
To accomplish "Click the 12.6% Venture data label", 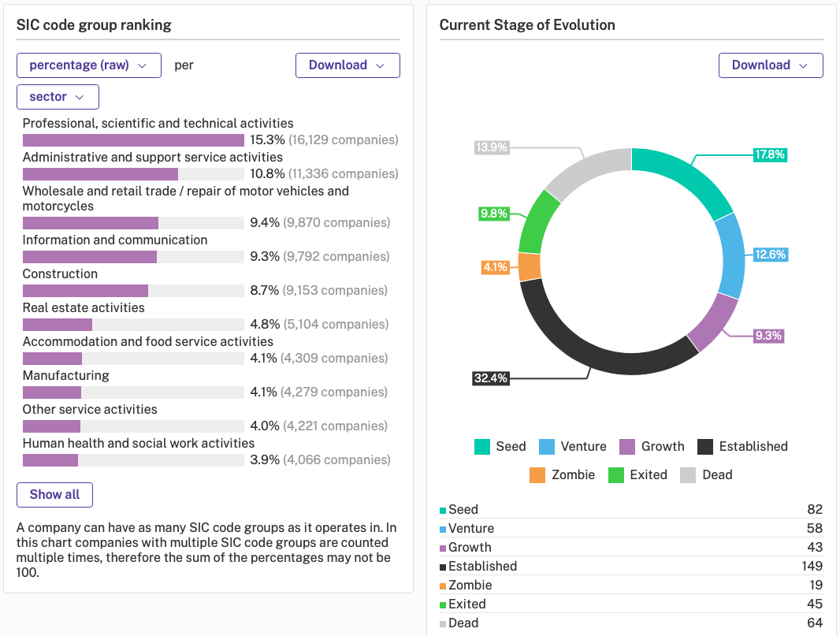I will [x=770, y=255].
